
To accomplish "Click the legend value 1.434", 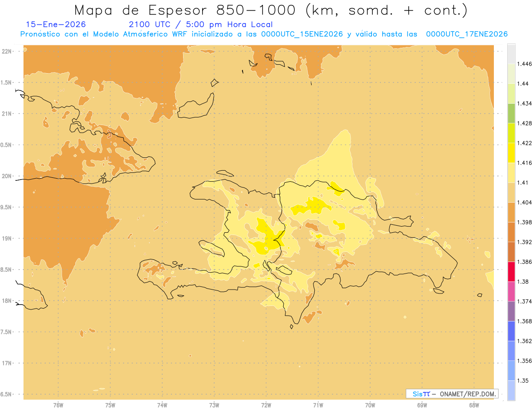I will (x=524, y=103).
